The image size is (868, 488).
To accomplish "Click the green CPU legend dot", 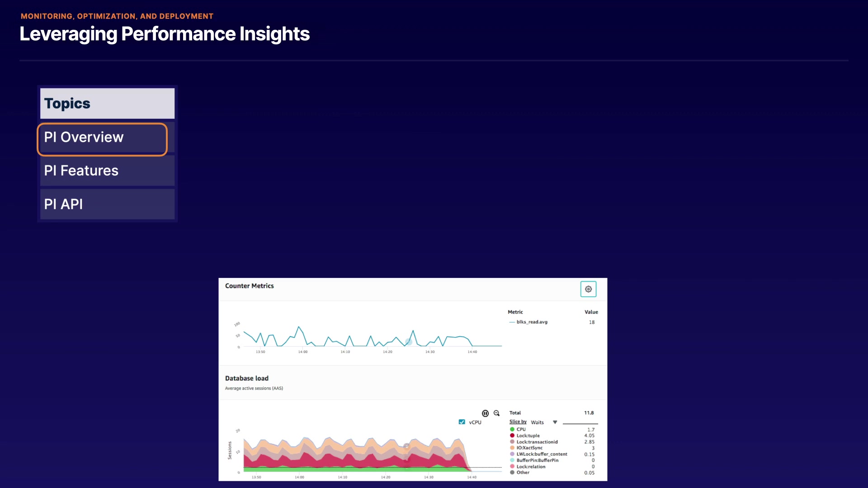I will coord(512,429).
